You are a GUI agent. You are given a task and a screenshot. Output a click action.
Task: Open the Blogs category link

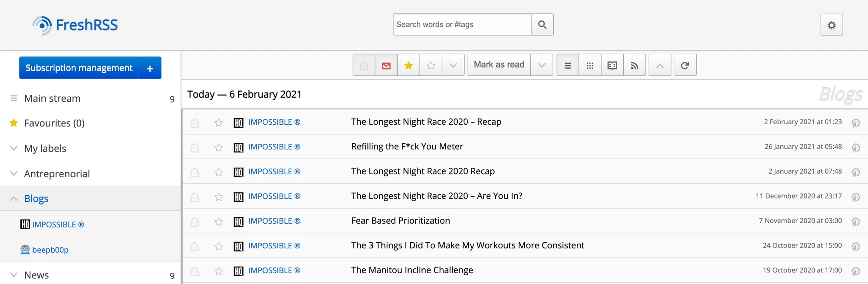point(36,198)
